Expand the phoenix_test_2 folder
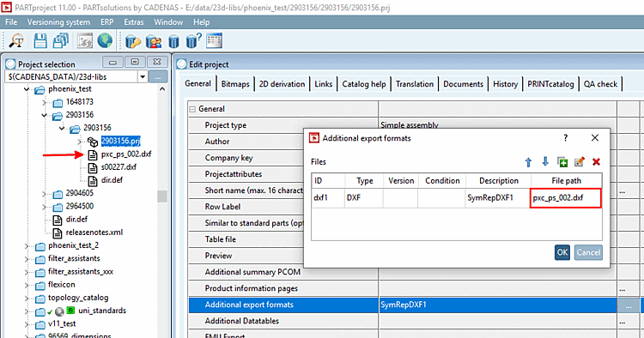 (27, 246)
